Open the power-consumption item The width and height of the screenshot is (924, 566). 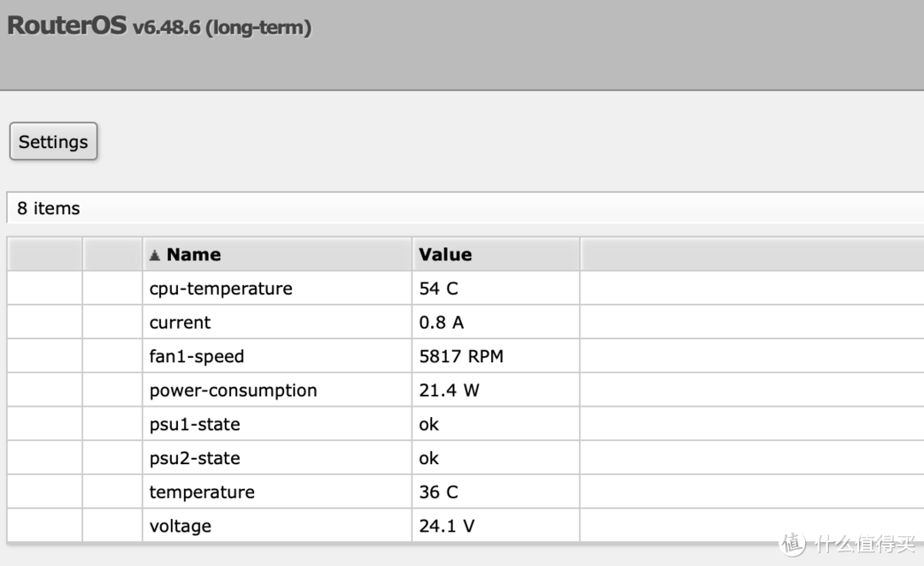pyautogui.click(x=233, y=390)
